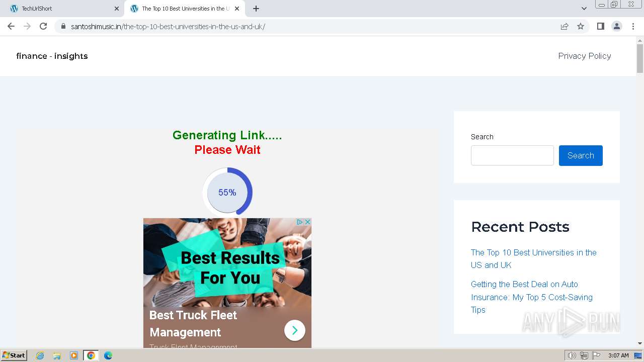Open a new browser tab
This screenshot has width=644, height=362.
click(256, 9)
